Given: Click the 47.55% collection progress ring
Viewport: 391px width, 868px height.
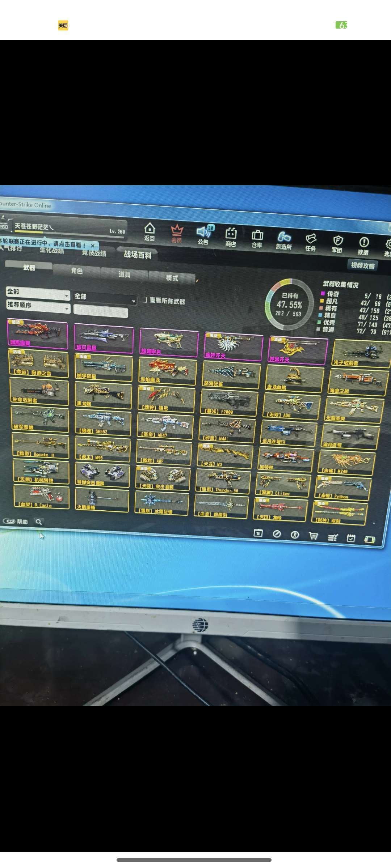Looking at the screenshot, I should click(289, 304).
